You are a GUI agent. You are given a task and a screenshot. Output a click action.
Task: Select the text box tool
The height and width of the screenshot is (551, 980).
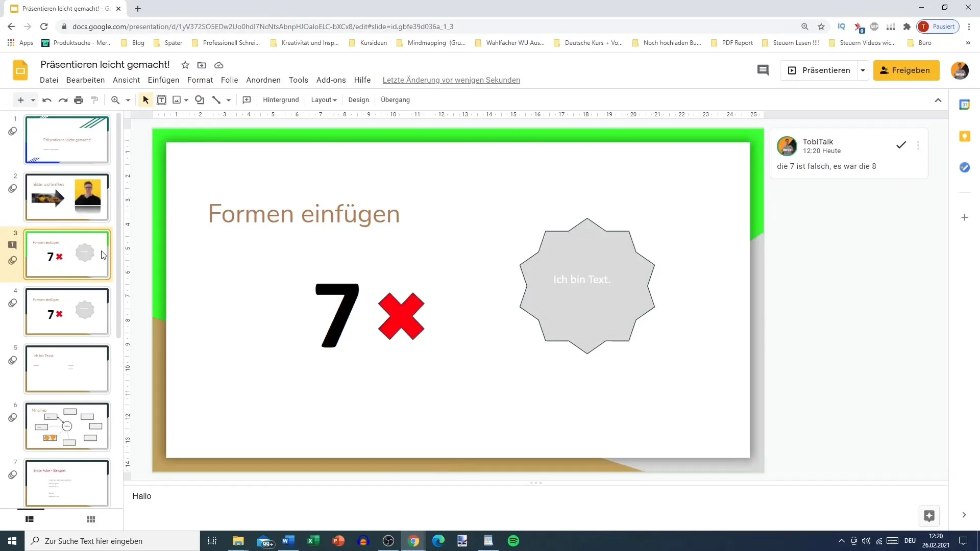[161, 100]
